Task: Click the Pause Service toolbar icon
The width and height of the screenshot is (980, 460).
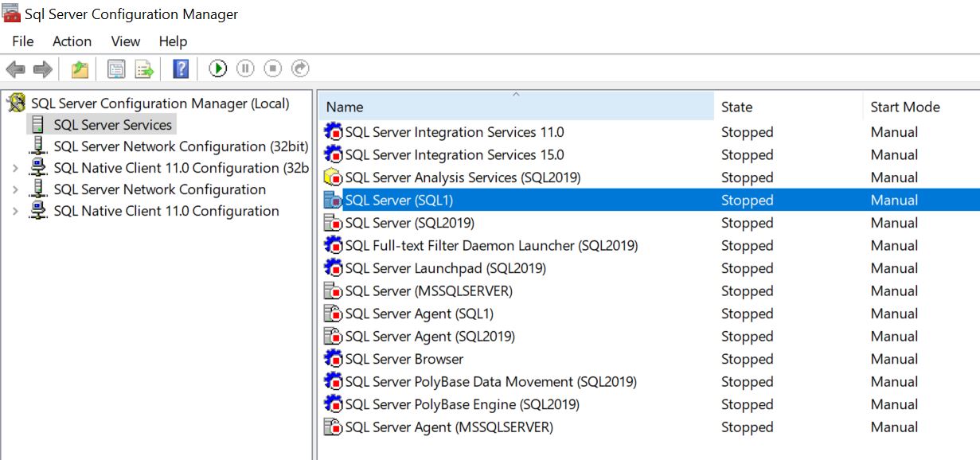Action: point(245,69)
